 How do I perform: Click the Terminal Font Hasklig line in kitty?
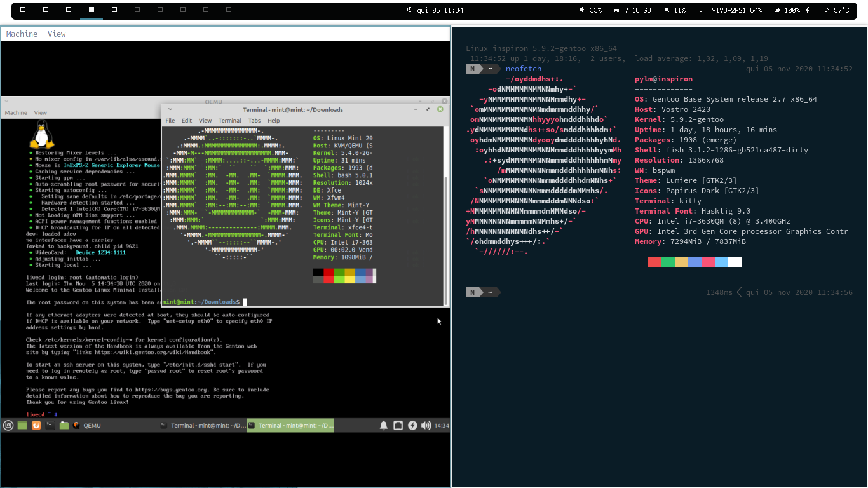(693, 211)
